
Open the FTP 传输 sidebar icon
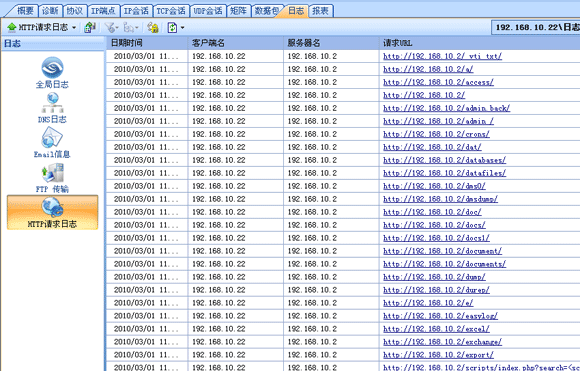(52, 178)
